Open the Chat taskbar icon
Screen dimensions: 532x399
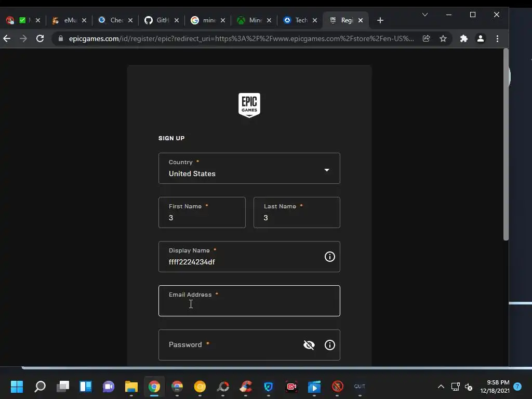pyautogui.click(x=109, y=386)
